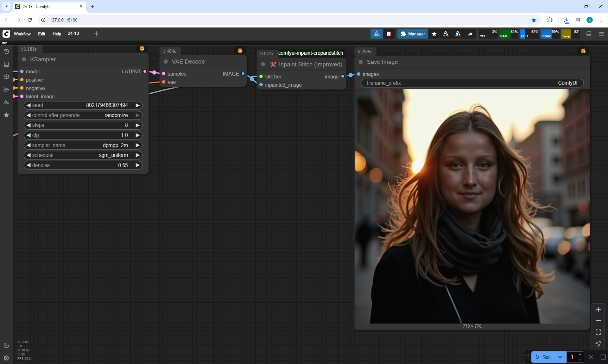Toggle the bottom panel icon in top bar
This screenshot has height=364, width=608.
[589, 34]
